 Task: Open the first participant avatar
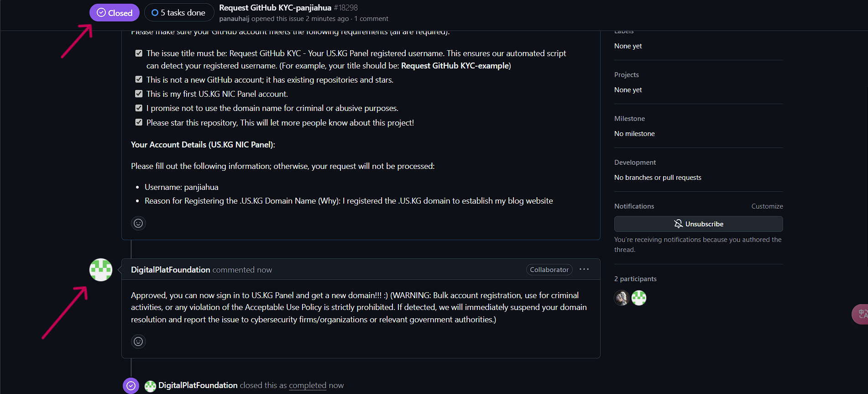click(622, 298)
